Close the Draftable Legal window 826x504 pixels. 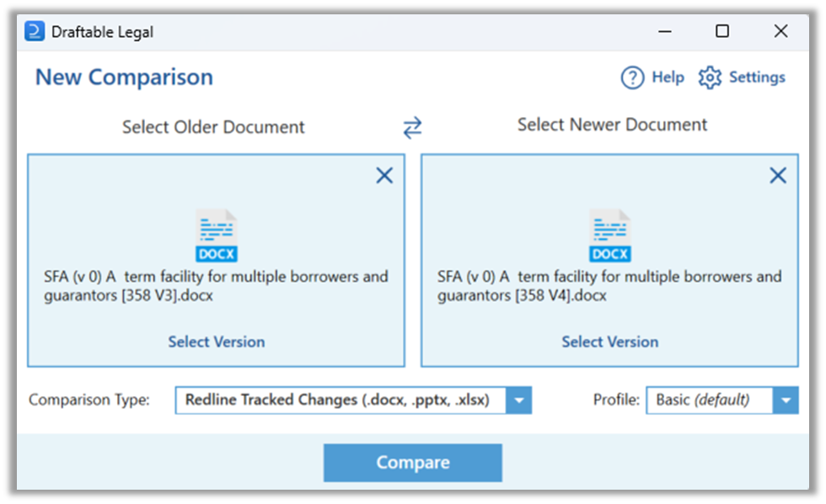pos(780,31)
